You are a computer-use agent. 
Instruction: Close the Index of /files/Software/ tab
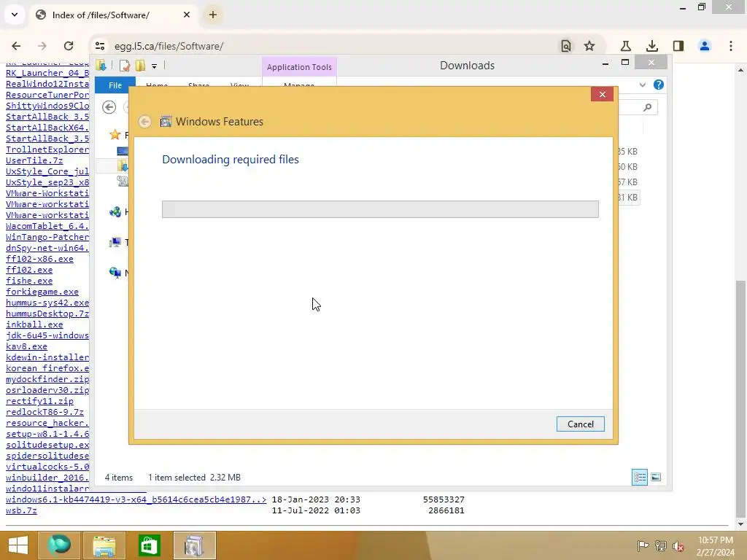pos(187,15)
